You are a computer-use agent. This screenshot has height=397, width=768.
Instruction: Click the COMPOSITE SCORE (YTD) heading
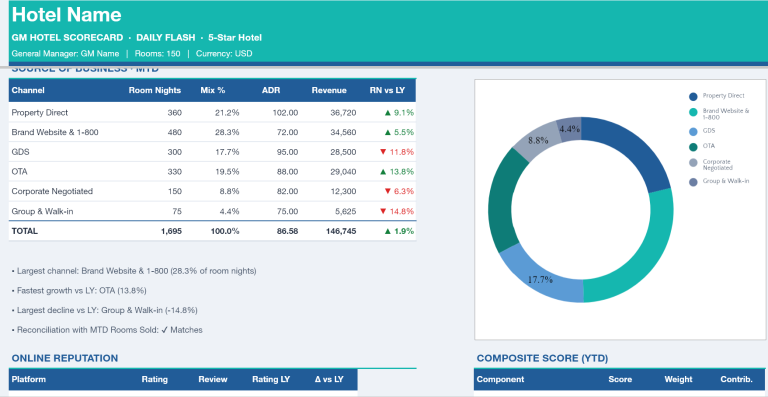(x=542, y=358)
